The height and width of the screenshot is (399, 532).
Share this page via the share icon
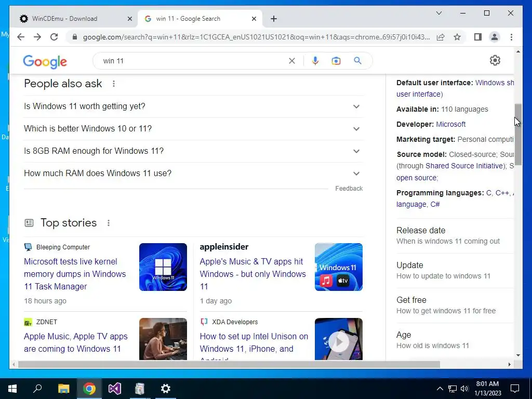click(x=441, y=37)
